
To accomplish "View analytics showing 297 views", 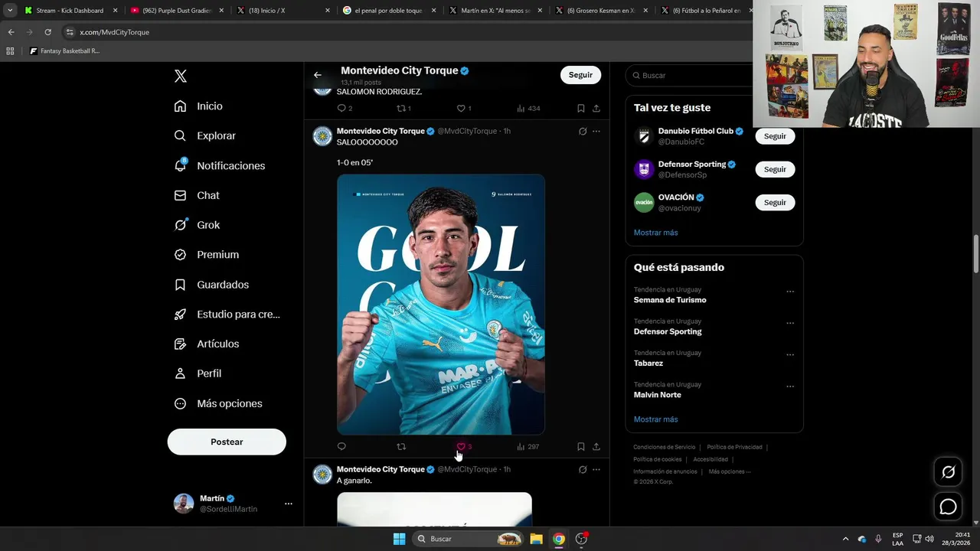I will tap(528, 446).
